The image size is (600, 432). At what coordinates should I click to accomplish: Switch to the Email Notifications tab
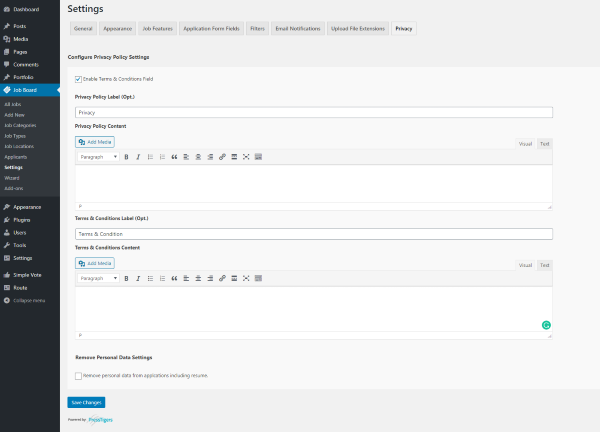pos(296,29)
